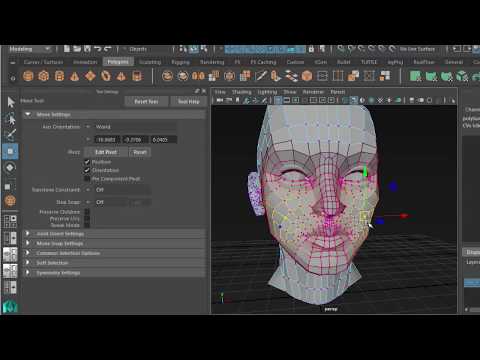This screenshot has width=480, height=360.
Task: Click the first pivot coordinate value field
Action: (108, 140)
